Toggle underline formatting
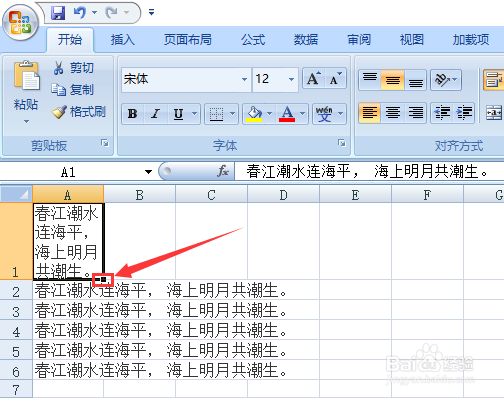The width and height of the screenshot is (504, 398). pos(179,114)
